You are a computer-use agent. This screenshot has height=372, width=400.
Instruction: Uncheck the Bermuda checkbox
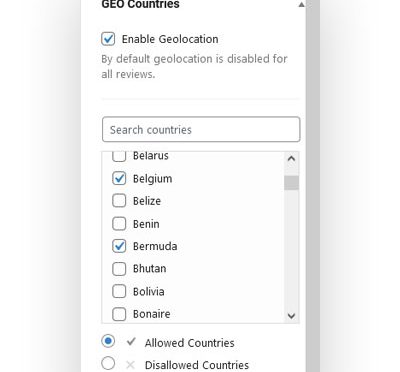(119, 246)
